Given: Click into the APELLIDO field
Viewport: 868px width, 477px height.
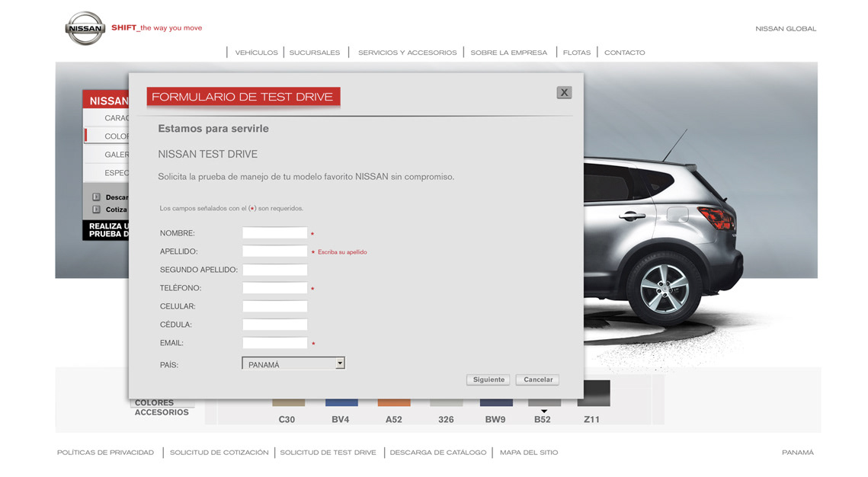Looking at the screenshot, I should click(274, 251).
